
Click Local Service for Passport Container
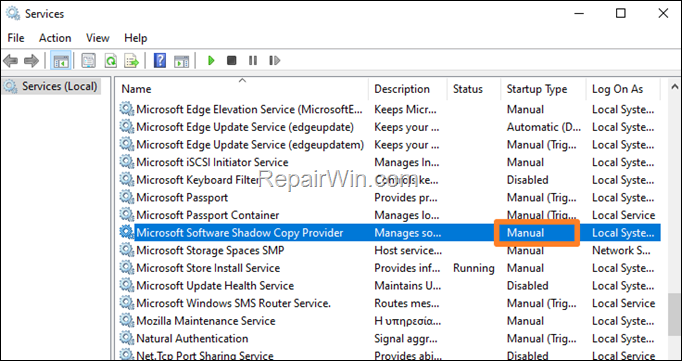coord(623,215)
